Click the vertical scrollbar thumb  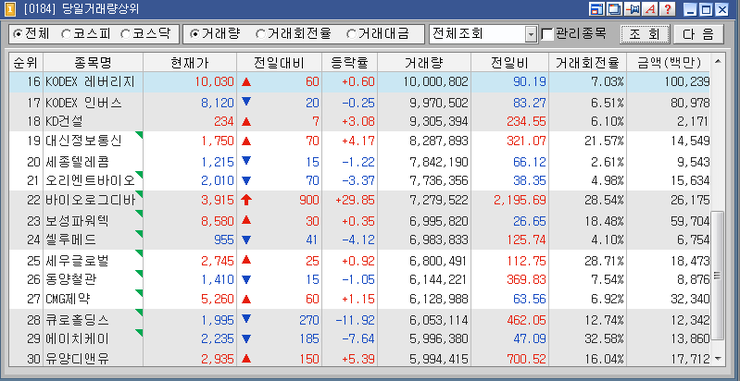[717, 275]
